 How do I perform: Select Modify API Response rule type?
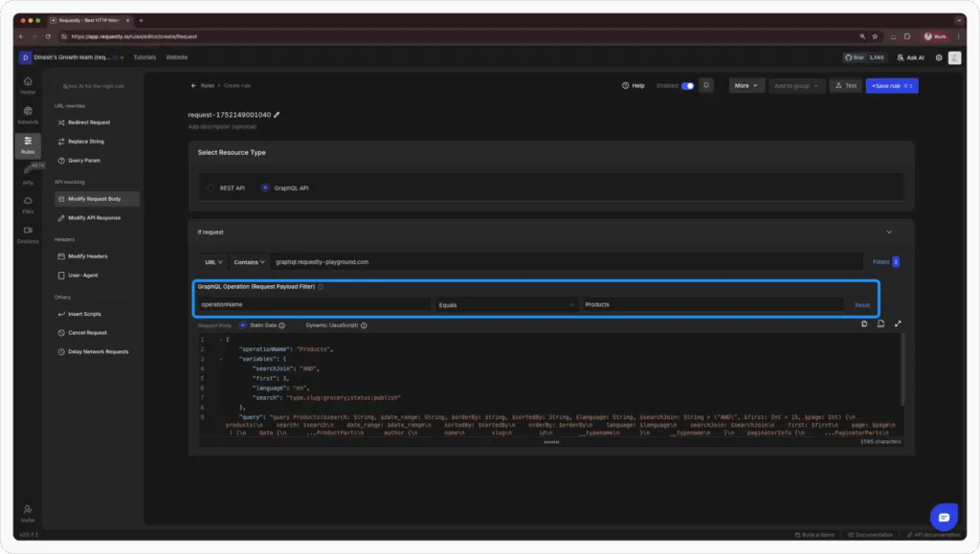pyautogui.click(x=97, y=218)
